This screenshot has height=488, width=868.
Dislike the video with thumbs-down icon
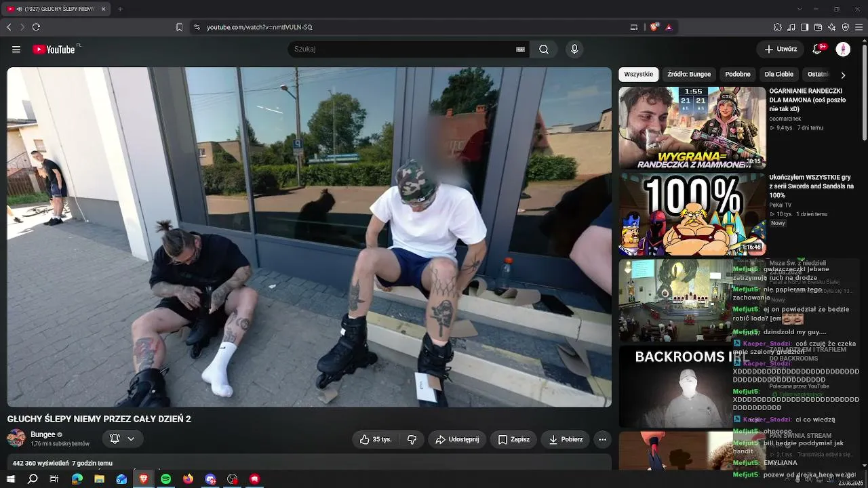[x=412, y=439]
